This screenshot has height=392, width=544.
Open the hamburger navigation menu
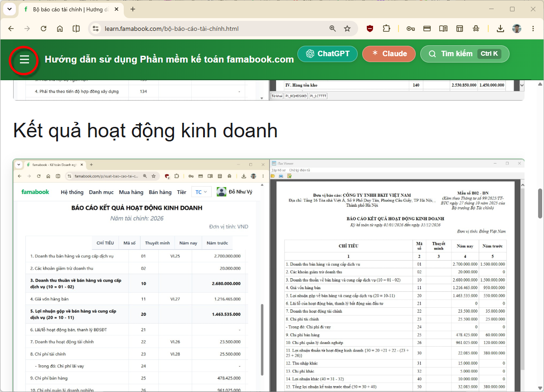pyautogui.click(x=24, y=59)
